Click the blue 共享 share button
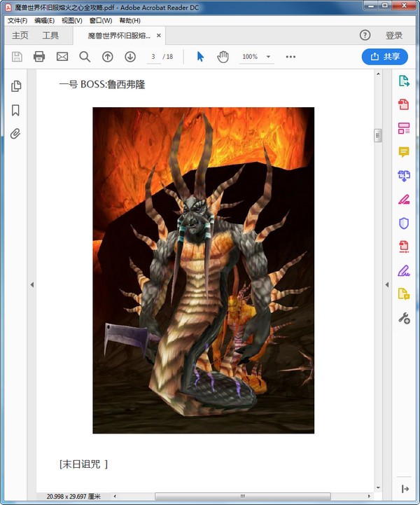The width and height of the screenshot is (420, 505). pyautogui.click(x=384, y=57)
